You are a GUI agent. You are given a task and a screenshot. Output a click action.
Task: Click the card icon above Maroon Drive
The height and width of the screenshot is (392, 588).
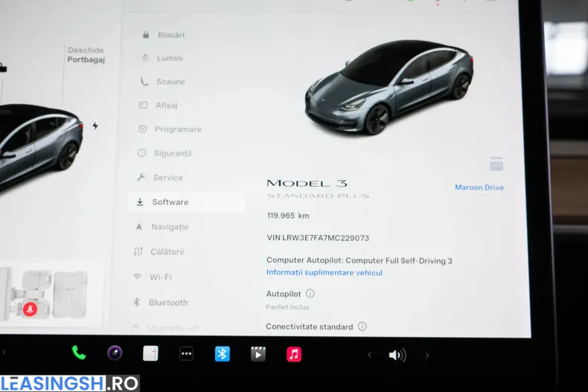496,164
